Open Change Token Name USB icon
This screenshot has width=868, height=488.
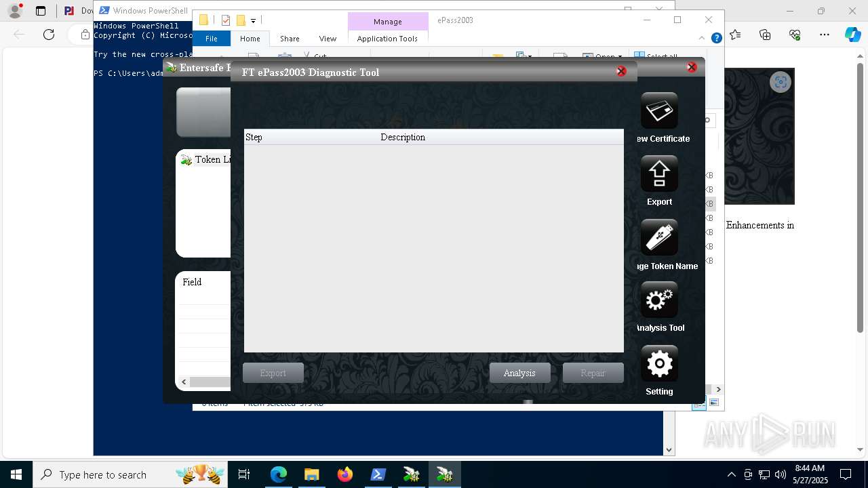click(x=659, y=237)
